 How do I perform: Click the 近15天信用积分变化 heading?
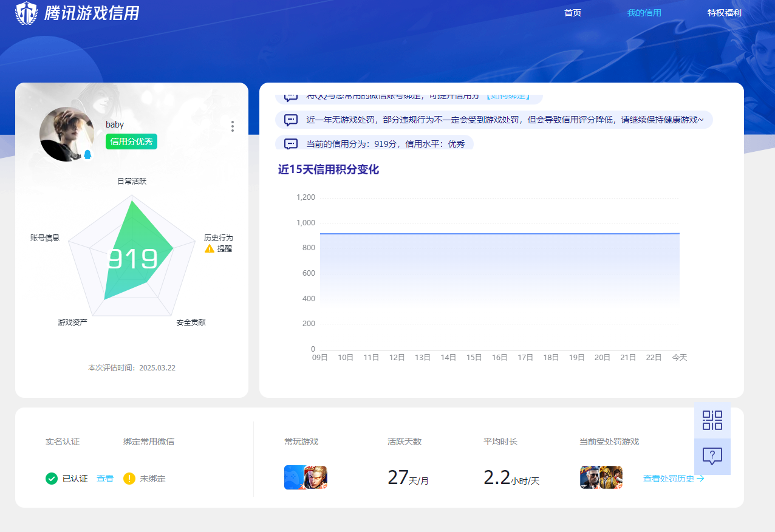coord(329,169)
